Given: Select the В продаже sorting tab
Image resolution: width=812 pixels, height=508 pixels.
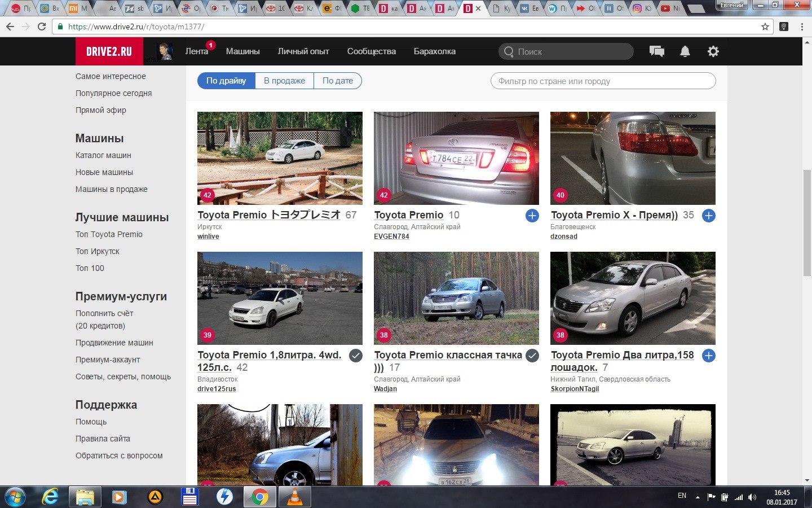Looking at the screenshot, I should (284, 81).
